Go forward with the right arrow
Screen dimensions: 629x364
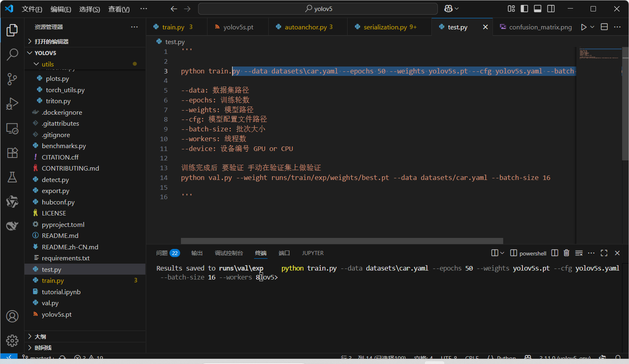click(187, 9)
